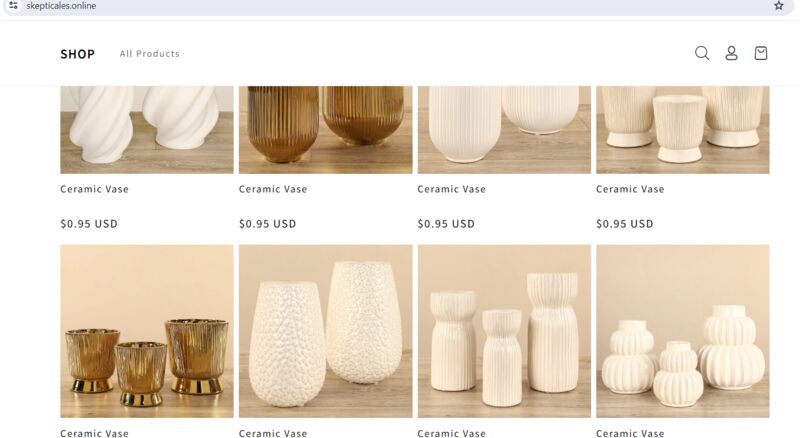800x438 pixels.
Task: Open the amber ribbed glass vase image
Action: (x=326, y=130)
